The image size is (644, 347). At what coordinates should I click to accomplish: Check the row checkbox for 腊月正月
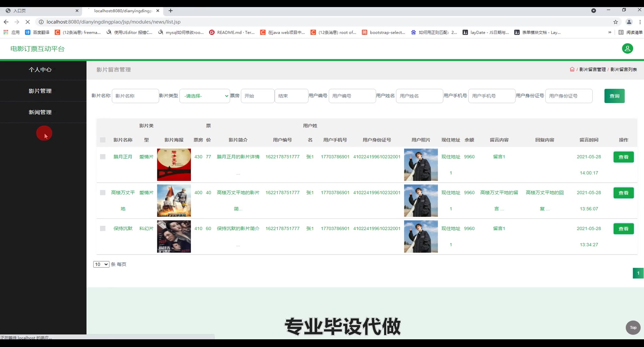click(103, 157)
